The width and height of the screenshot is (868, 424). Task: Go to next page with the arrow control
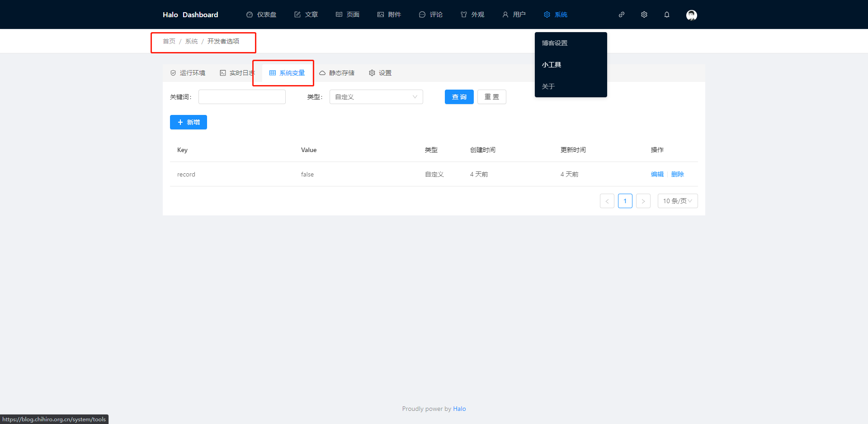point(643,200)
